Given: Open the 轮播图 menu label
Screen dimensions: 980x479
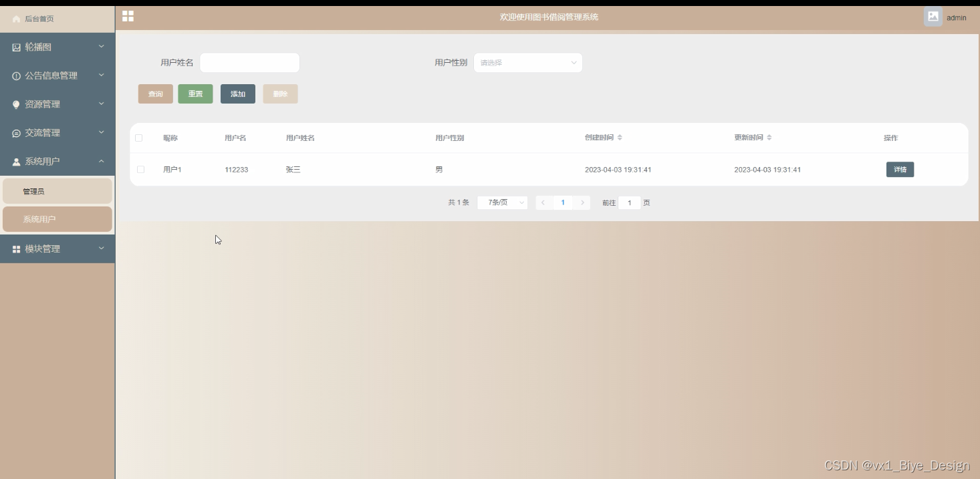Looking at the screenshot, I should (x=38, y=47).
